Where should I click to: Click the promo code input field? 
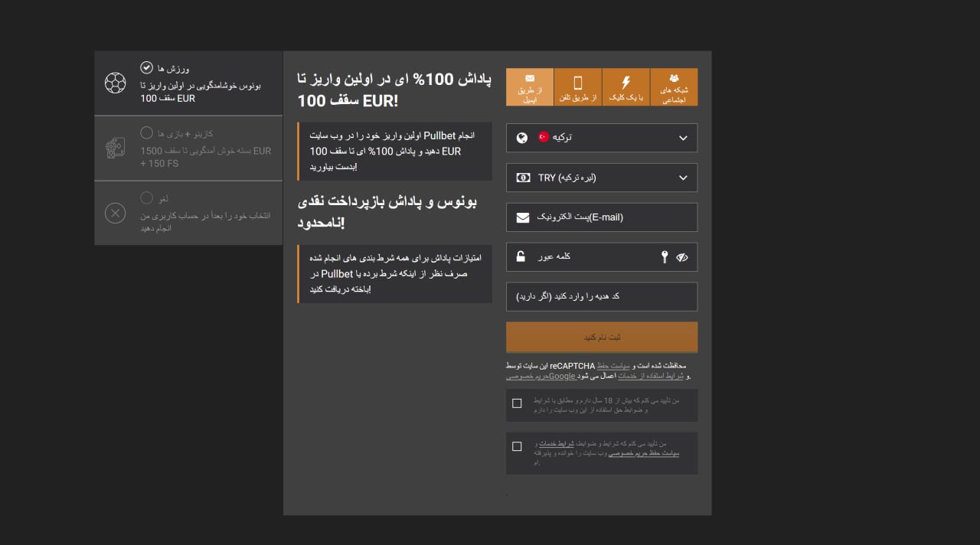(x=602, y=296)
